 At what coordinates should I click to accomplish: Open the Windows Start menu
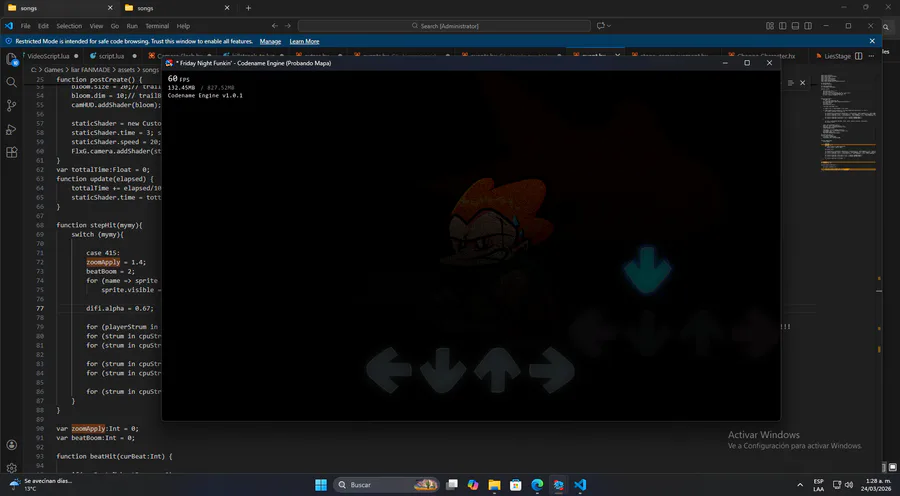pos(321,485)
